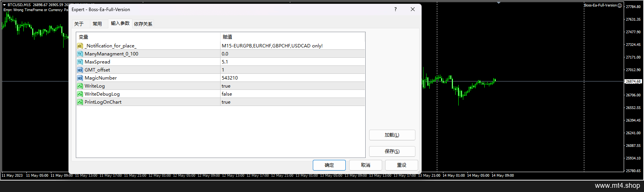The height and width of the screenshot is (192, 644).
Task: Click the boolean icon beside PrintLogOnChart
Action: pos(80,102)
